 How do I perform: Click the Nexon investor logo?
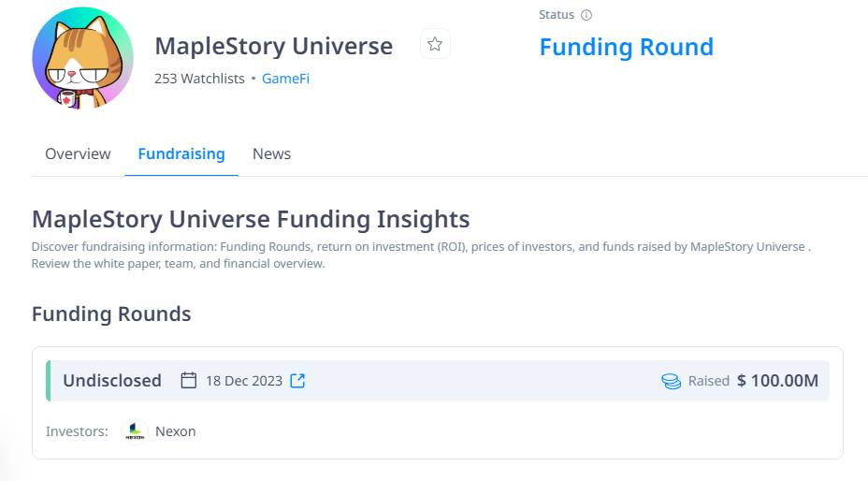[136, 431]
